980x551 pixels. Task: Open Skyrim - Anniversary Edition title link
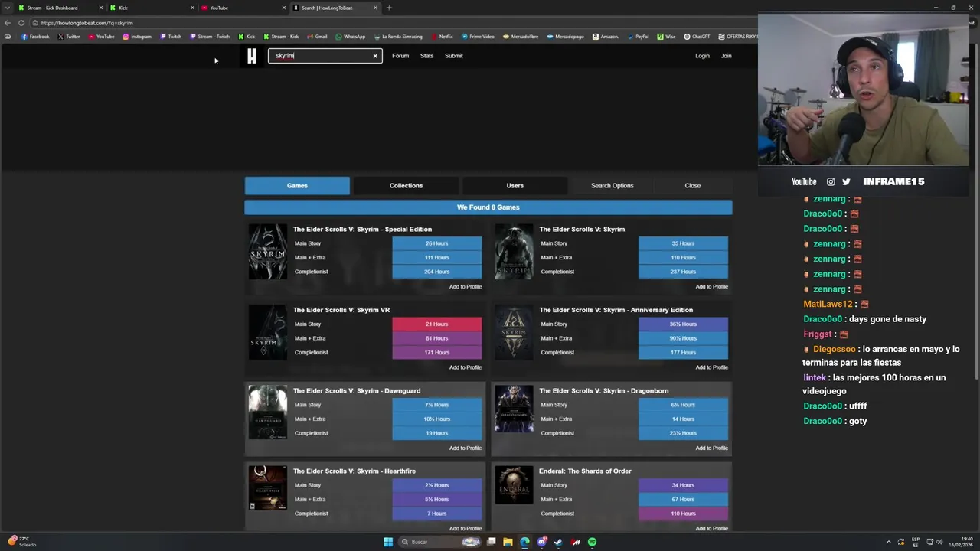click(616, 310)
